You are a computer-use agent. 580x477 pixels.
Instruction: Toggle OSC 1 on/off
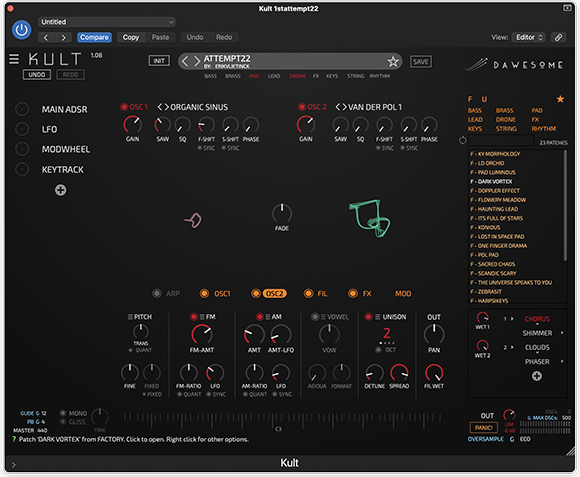124,107
